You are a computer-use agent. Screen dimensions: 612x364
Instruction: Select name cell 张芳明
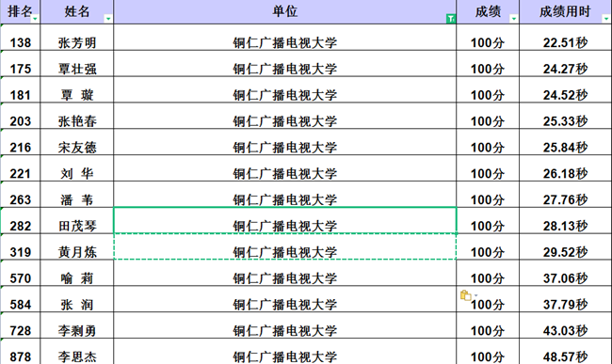77,38
